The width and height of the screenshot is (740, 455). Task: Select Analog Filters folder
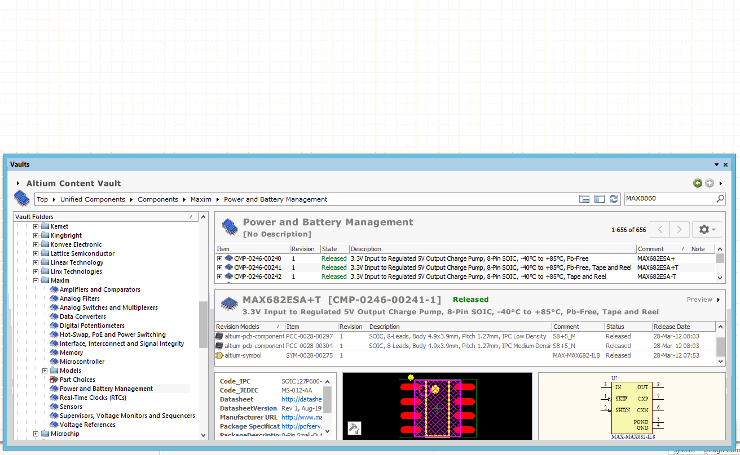79,298
